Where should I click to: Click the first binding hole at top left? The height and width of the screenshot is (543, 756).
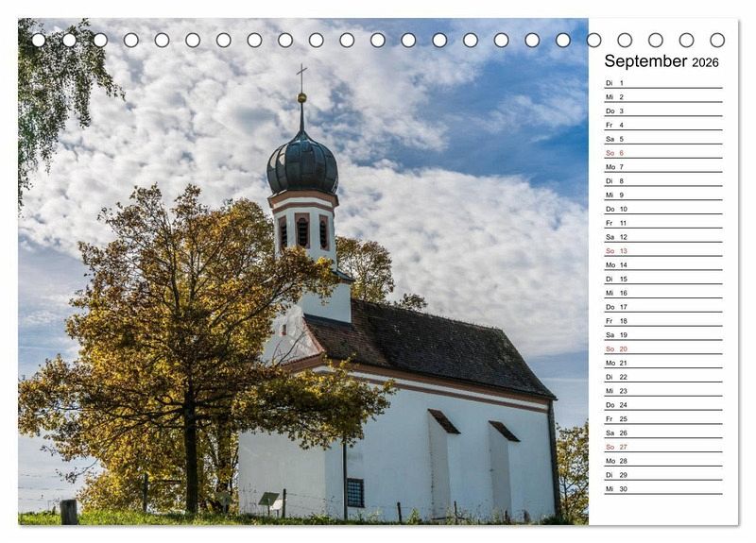(x=39, y=40)
